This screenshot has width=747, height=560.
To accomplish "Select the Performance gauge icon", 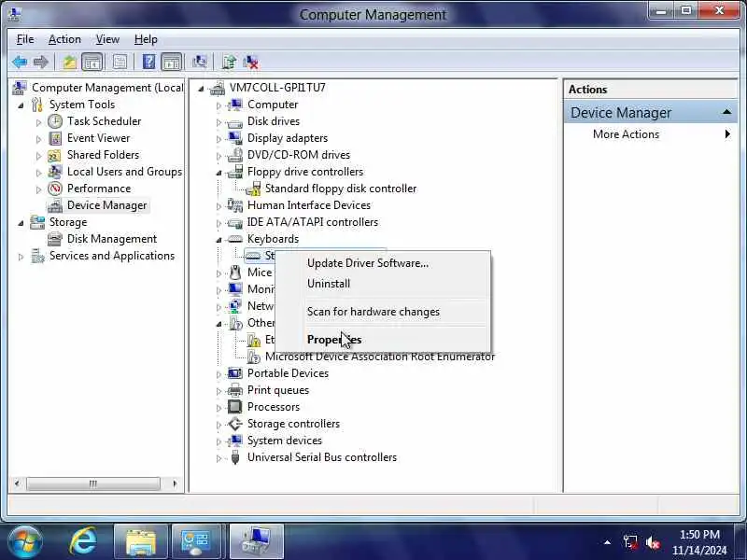I will tap(55, 189).
